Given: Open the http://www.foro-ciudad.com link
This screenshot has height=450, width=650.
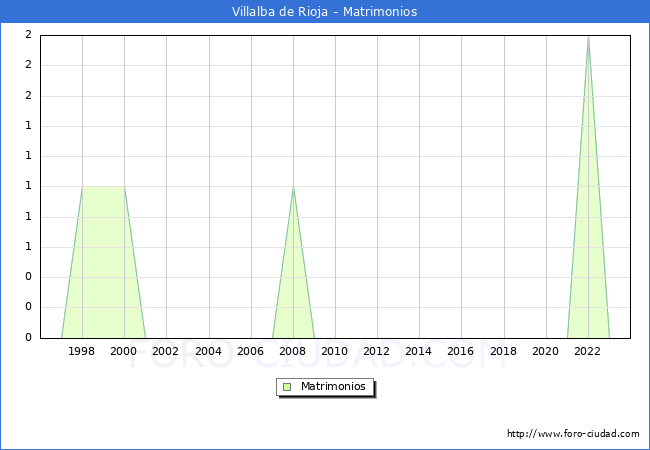Looking at the screenshot, I should point(573,434).
